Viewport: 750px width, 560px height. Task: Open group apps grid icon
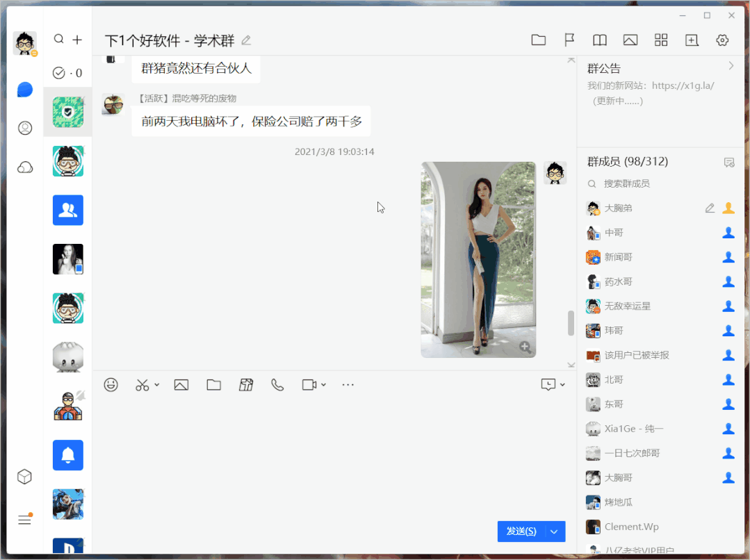(661, 40)
